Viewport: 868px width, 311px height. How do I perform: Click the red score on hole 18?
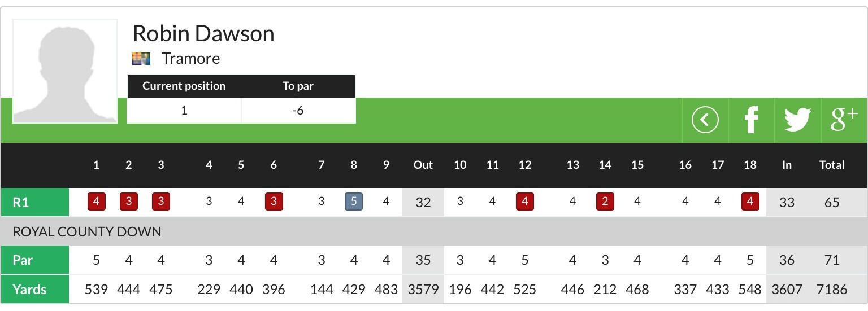(750, 202)
